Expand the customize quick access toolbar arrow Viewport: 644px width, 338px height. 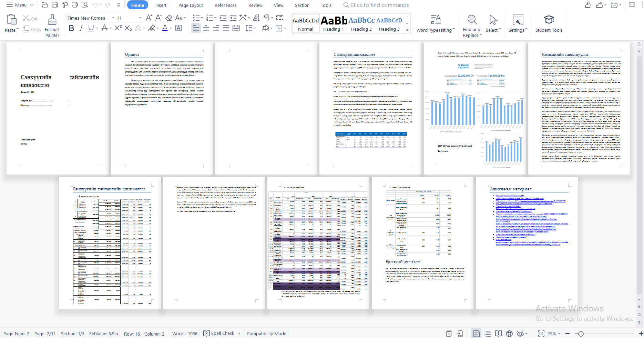[x=119, y=5]
